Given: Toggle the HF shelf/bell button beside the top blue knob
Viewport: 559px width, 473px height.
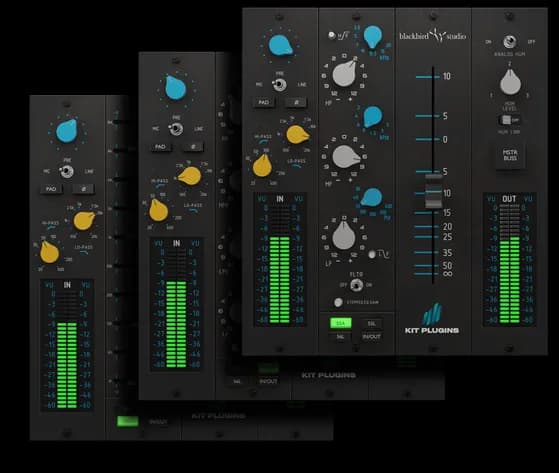Looking at the screenshot, I should click(x=332, y=35).
